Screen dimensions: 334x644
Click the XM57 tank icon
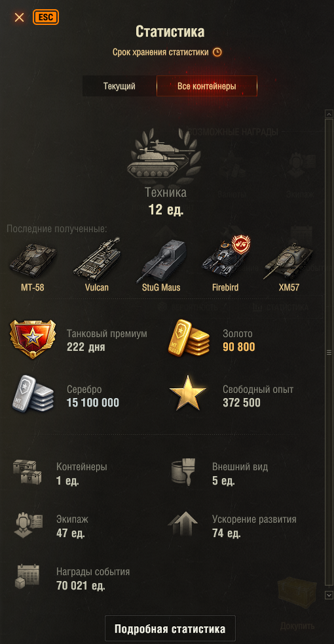289,260
